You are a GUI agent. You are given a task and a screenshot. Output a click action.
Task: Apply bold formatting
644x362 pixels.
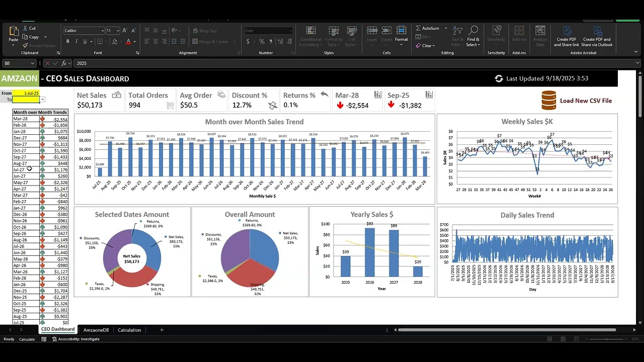[67, 41]
